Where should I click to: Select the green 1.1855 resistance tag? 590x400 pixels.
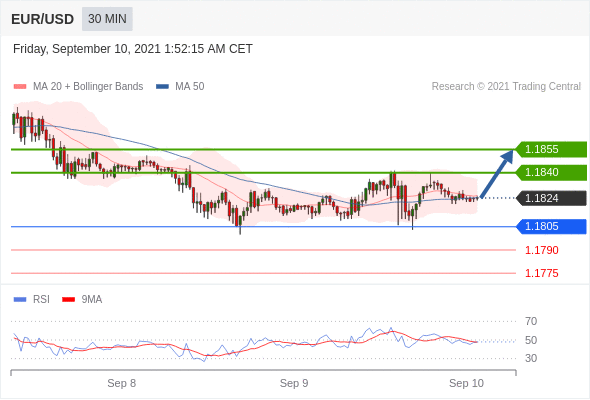coord(551,149)
